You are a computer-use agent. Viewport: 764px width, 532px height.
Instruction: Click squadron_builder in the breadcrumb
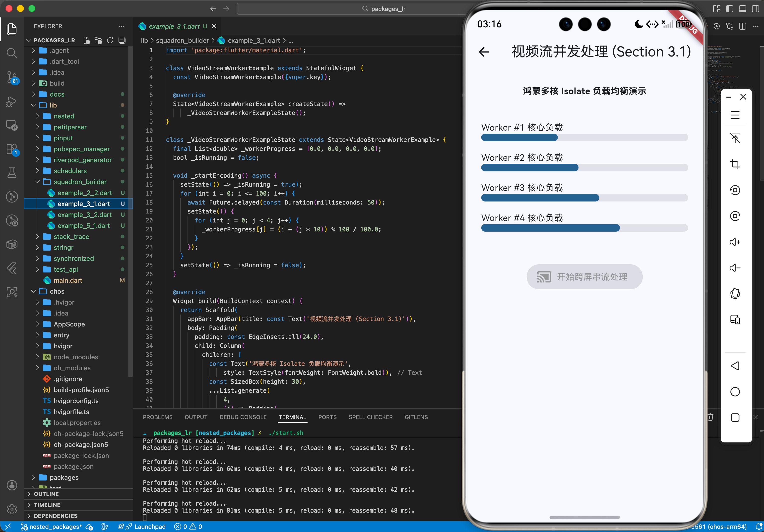182,41
